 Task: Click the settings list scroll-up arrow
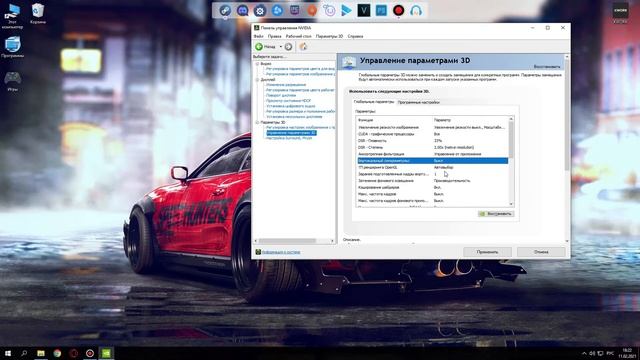click(x=511, y=119)
